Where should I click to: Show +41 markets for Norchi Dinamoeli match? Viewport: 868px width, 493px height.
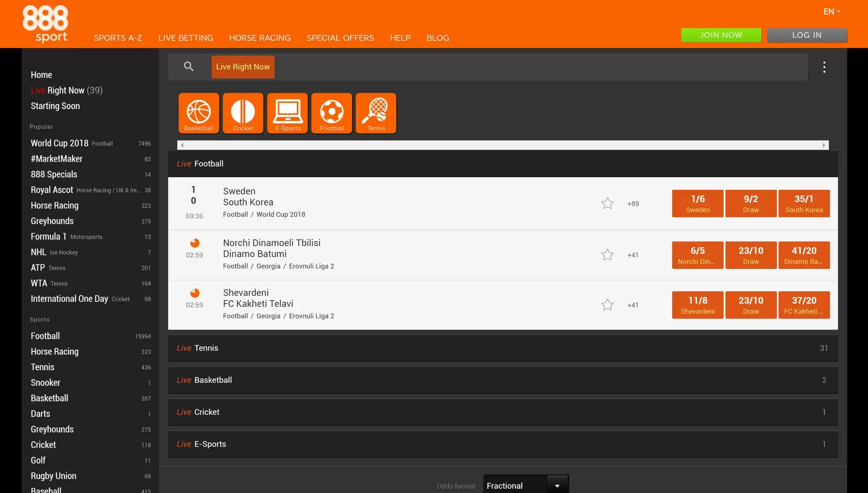click(x=633, y=255)
